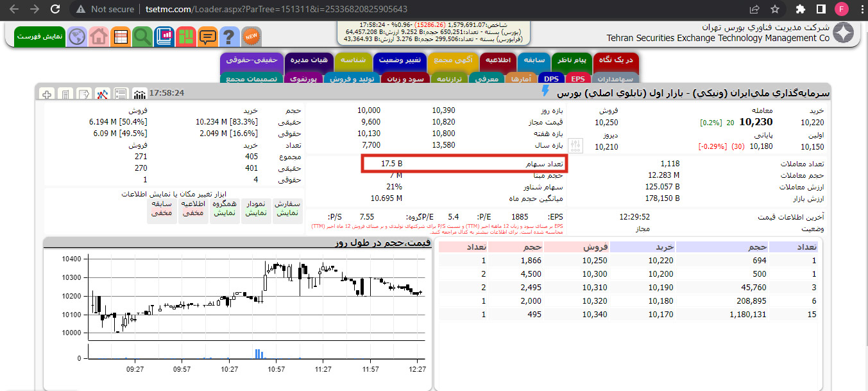Click the blue-red line chart icon

pos(103,94)
